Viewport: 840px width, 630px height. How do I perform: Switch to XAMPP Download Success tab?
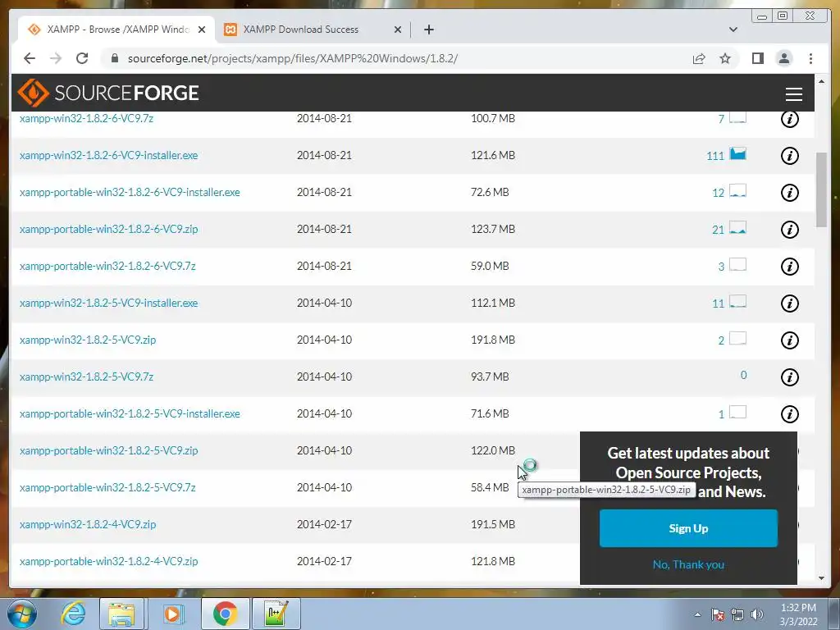301,30
